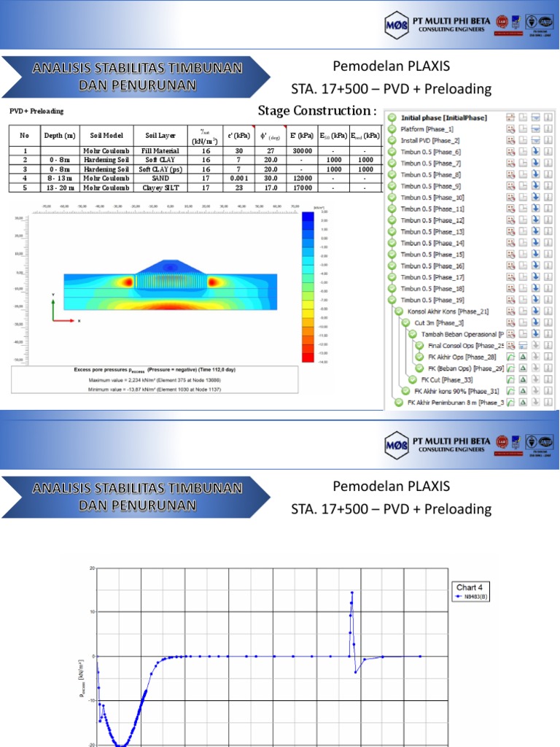560x747 pixels.
Task: Select the Platform [Phase_1] phase
Action: coord(427,129)
